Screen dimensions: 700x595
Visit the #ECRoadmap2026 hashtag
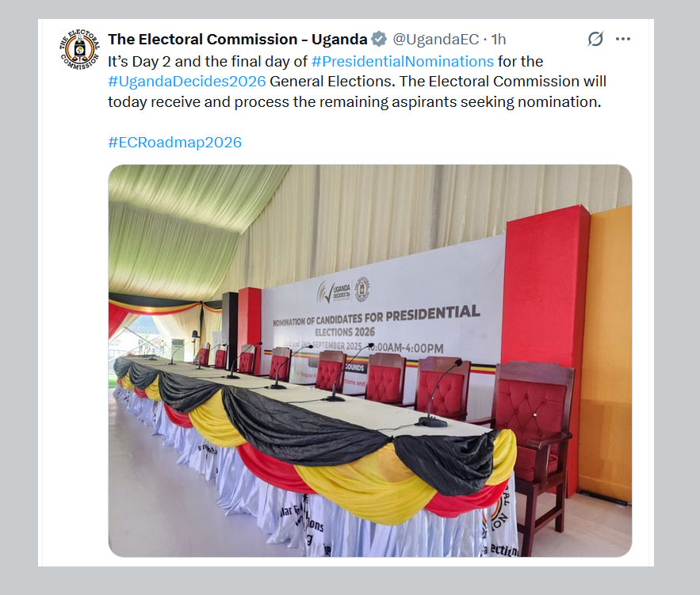[175, 143]
